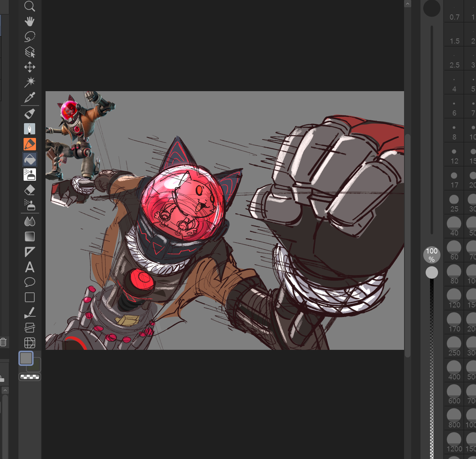This screenshot has height=459, width=476.
Task: Activate the Lasso selection tool
Action: point(30,36)
